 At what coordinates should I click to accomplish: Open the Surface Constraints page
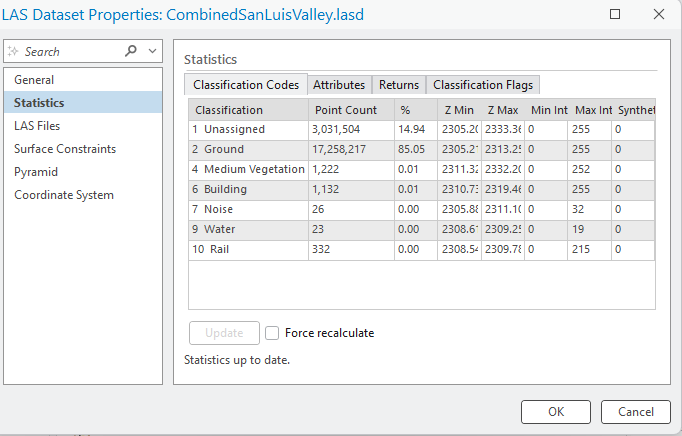pos(65,148)
